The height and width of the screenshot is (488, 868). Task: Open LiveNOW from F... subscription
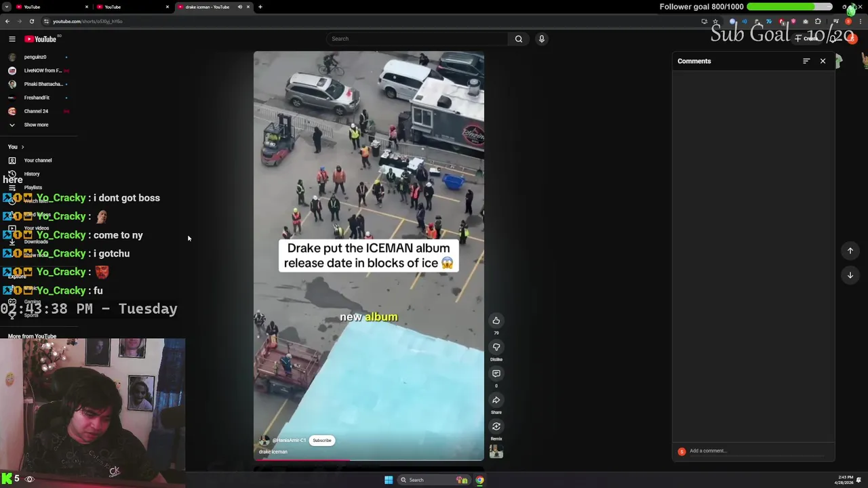tap(37, 70)
